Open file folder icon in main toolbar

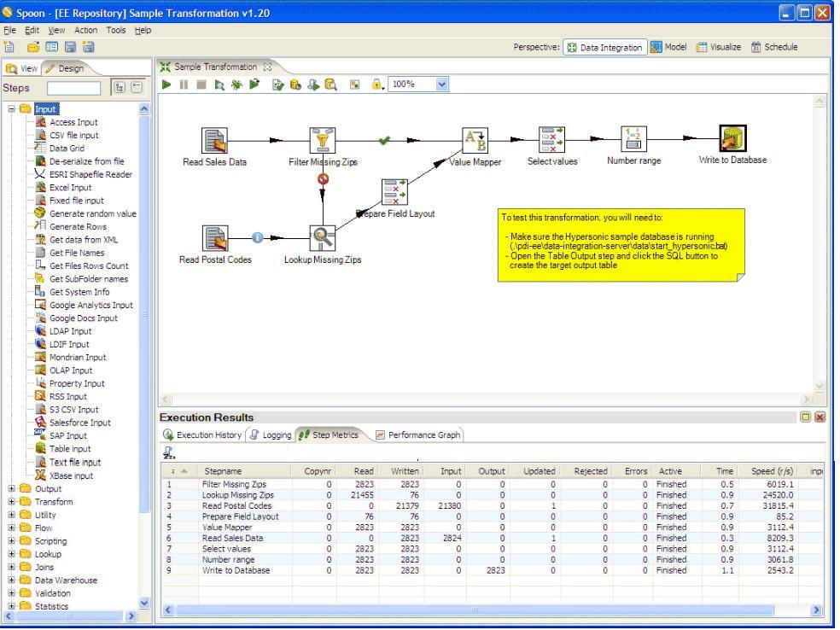coord(33,47)
